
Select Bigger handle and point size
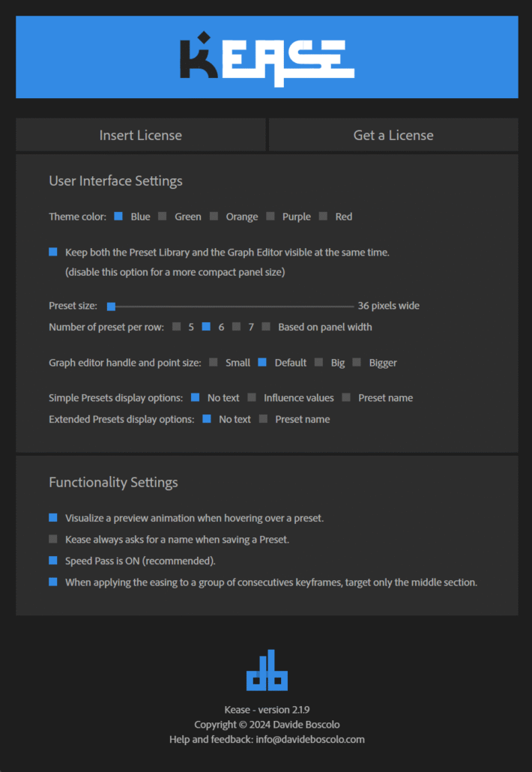pyautogui.click(x=357, y=363)
